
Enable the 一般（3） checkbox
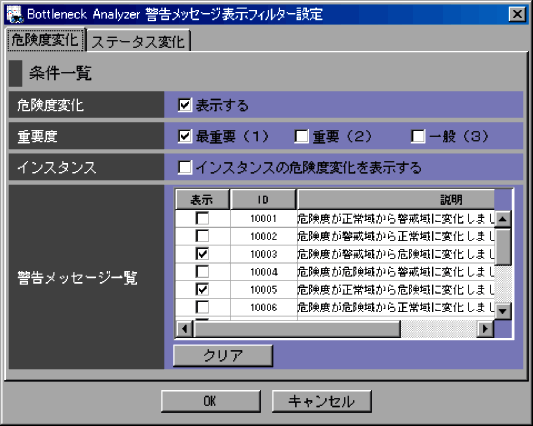tap(418, 136)
